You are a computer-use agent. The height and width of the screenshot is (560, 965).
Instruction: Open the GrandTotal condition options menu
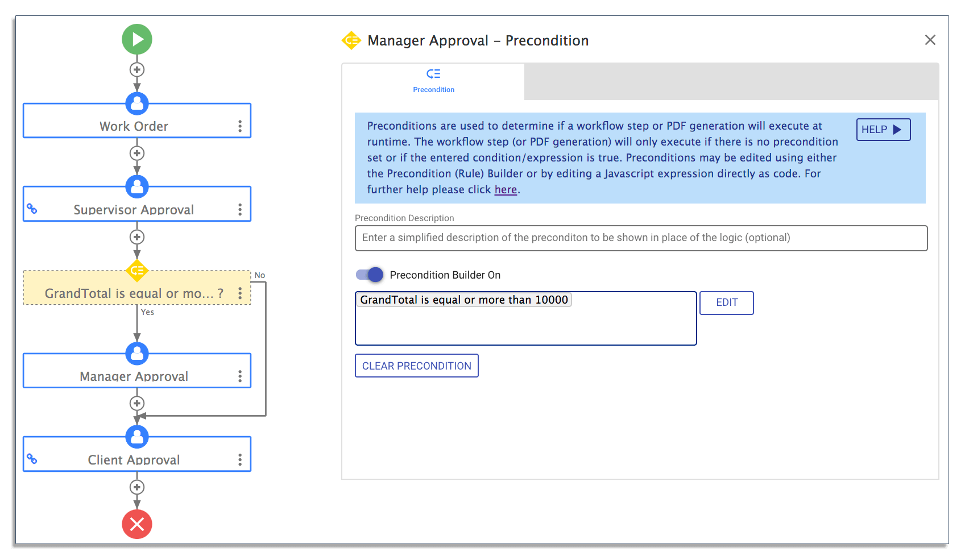point(240,293)
